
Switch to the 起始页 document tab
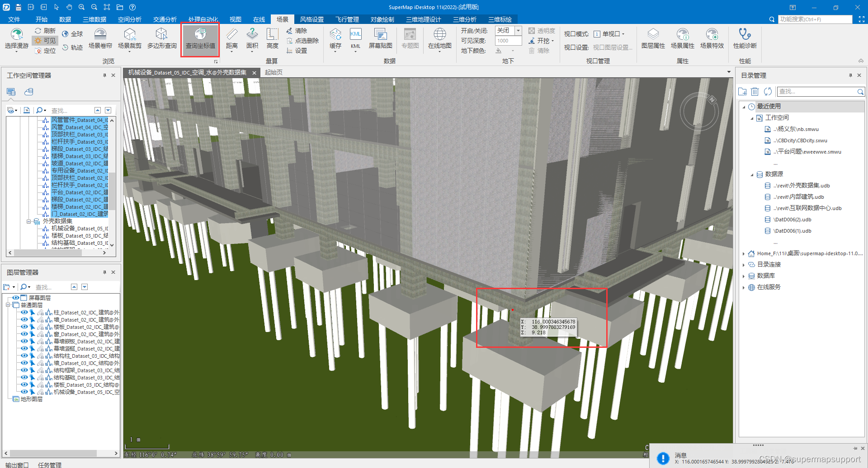[274, 72]
